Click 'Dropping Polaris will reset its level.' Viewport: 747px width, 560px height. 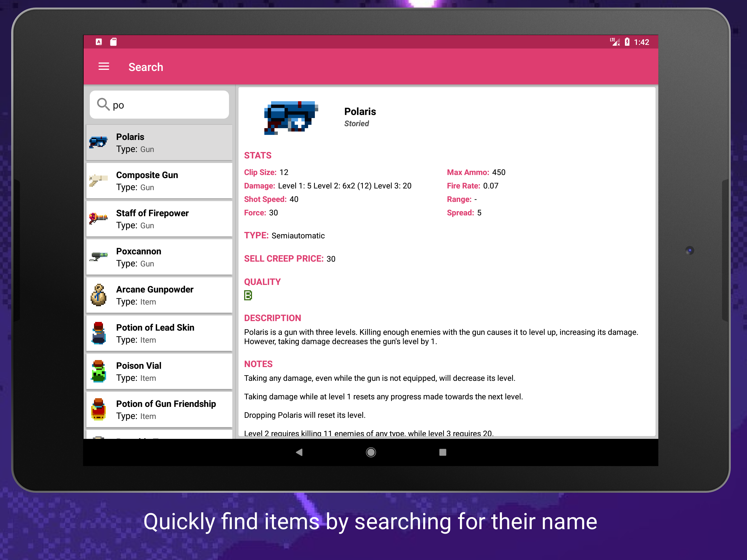[x=304, y=415]
